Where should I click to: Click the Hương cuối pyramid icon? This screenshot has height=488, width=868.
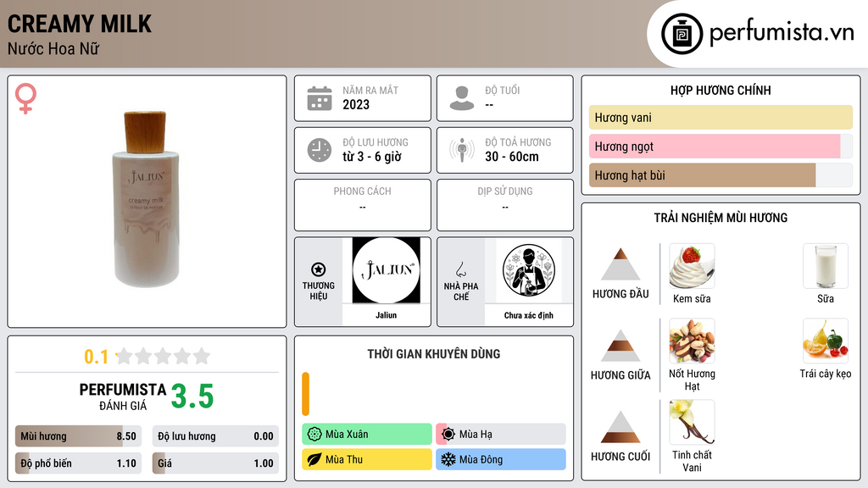point(620,427)
